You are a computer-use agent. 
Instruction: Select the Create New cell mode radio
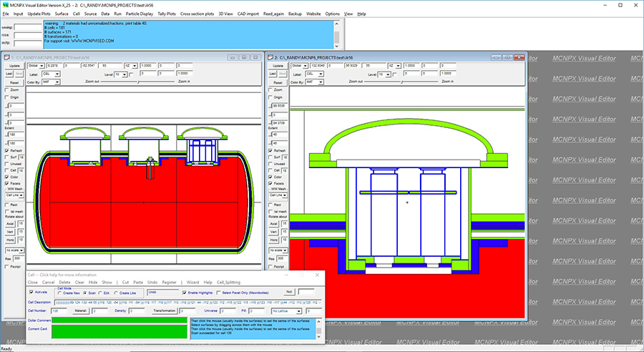[x=59, y=293]
